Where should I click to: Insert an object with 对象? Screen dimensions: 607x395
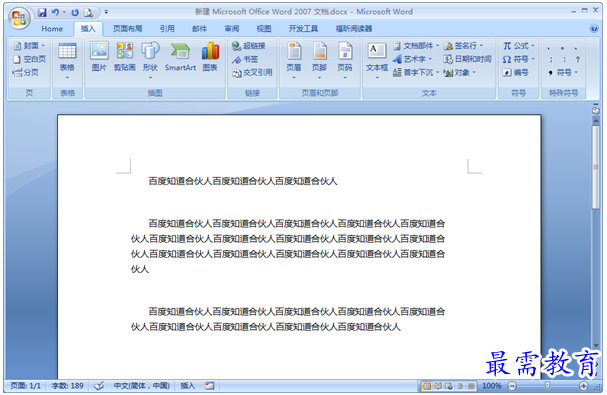[x=460, y=72]
